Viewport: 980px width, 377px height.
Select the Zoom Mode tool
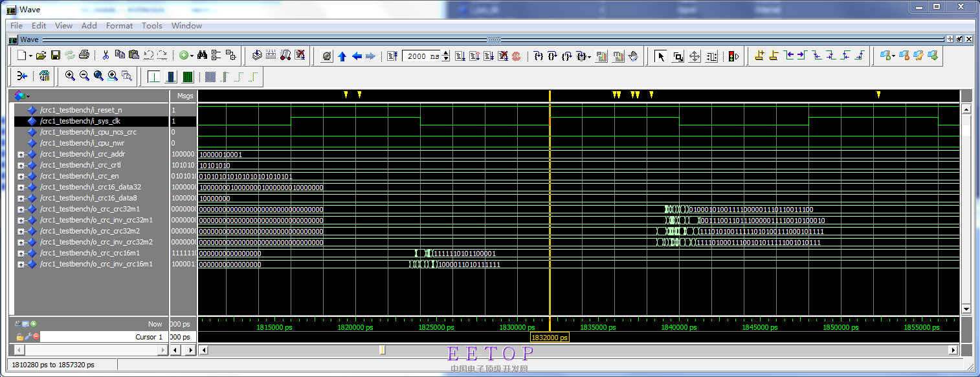coord(678,56)
